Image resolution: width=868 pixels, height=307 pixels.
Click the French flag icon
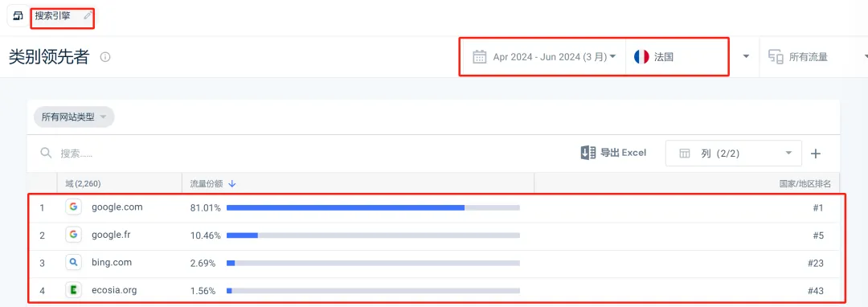[641, 57]
